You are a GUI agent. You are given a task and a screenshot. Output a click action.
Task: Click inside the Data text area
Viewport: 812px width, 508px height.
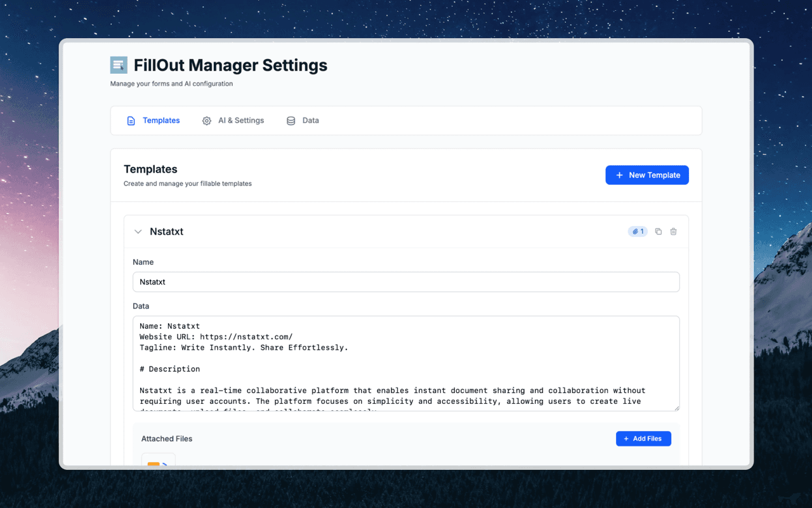point(406,363)
